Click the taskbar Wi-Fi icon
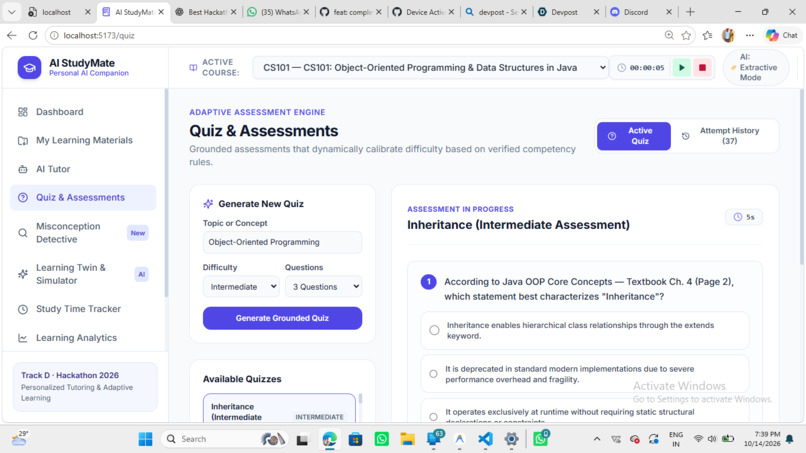The height and width of the screenshot is (453, 806). 698,439
